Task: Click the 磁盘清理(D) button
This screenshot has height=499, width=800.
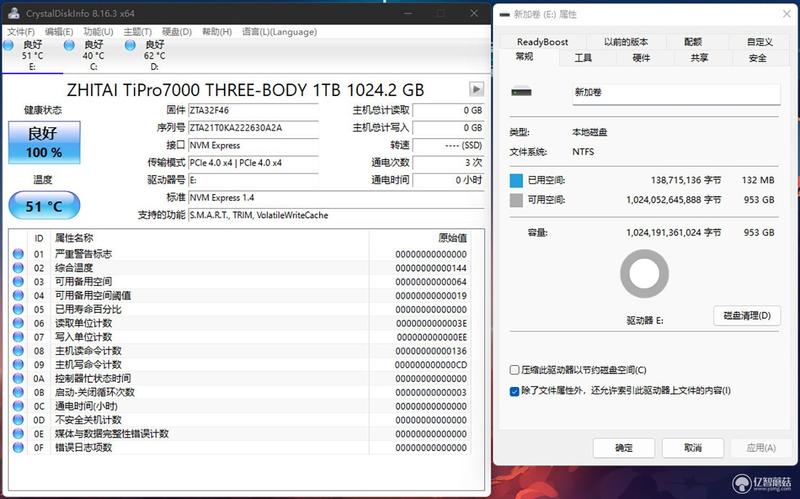Action: click(x=747, y=316)
